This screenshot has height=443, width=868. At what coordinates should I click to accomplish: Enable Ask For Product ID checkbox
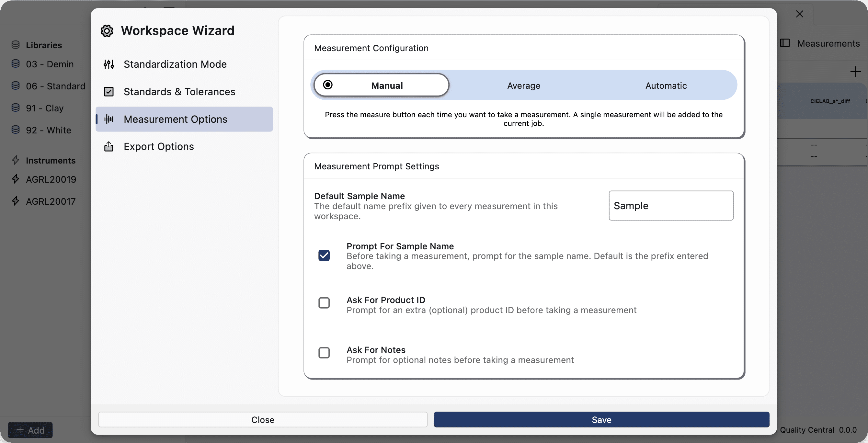(x=324, y=303)
